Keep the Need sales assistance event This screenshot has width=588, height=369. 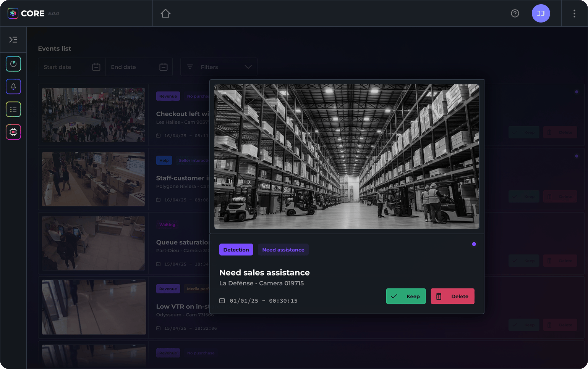[x=406, y=296]
